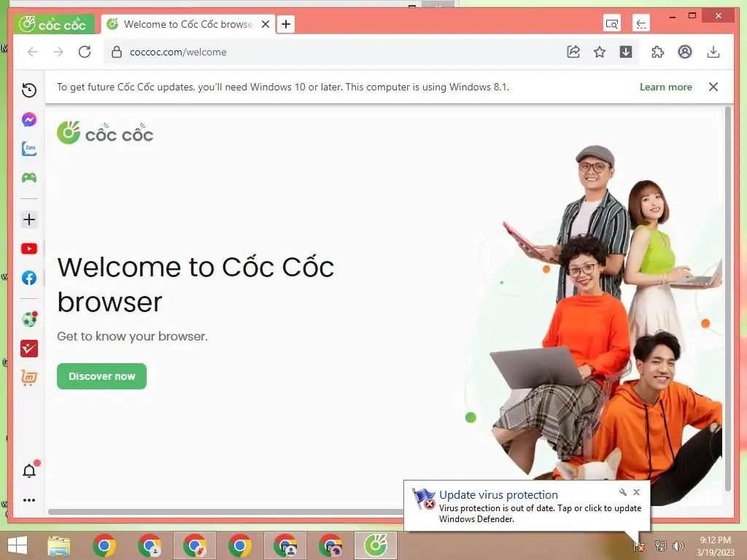Open Zalo in the sidebar
Image resolution: width=747 pixels, height=560 pixels.
click(29, 149)
